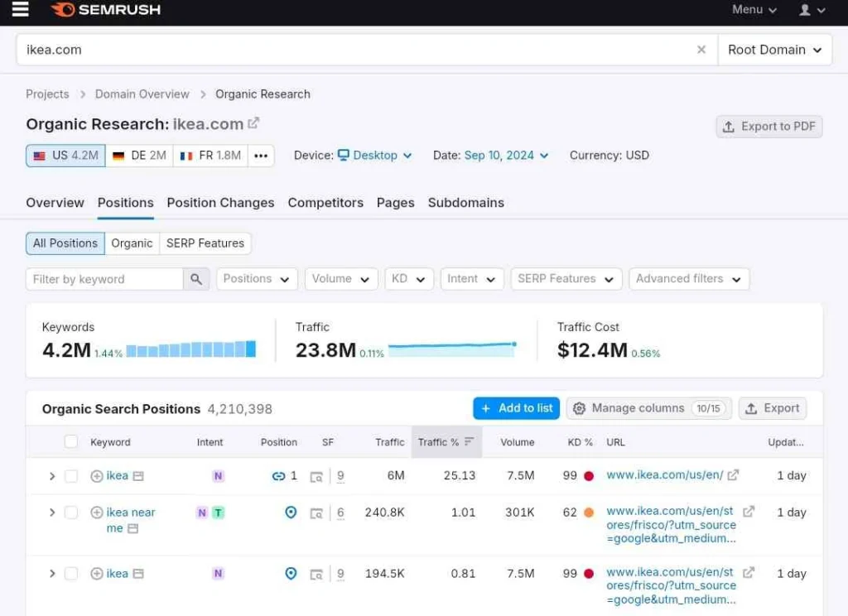Image resolution: width=848 pixels, height=616 pixels.
Task: Go to Projects breadcrumb
Action: (47, 94)
